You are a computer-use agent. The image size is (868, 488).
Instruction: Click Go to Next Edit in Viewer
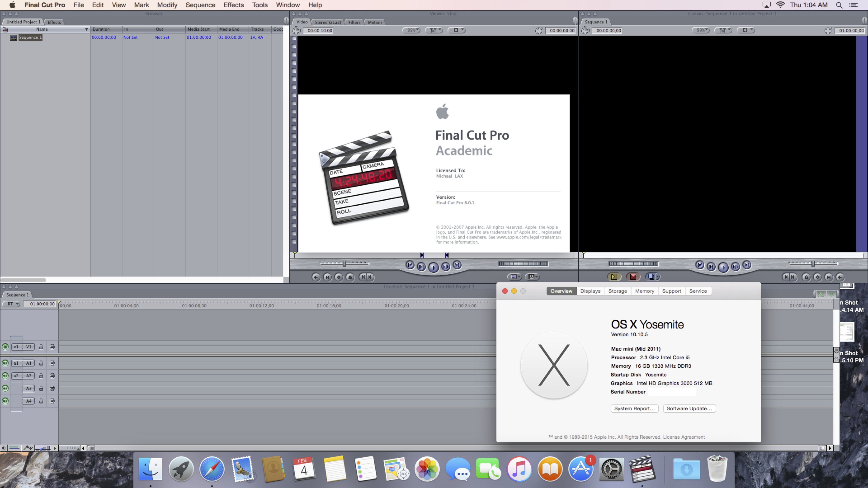pyautogui.click(x=457, y=265)
